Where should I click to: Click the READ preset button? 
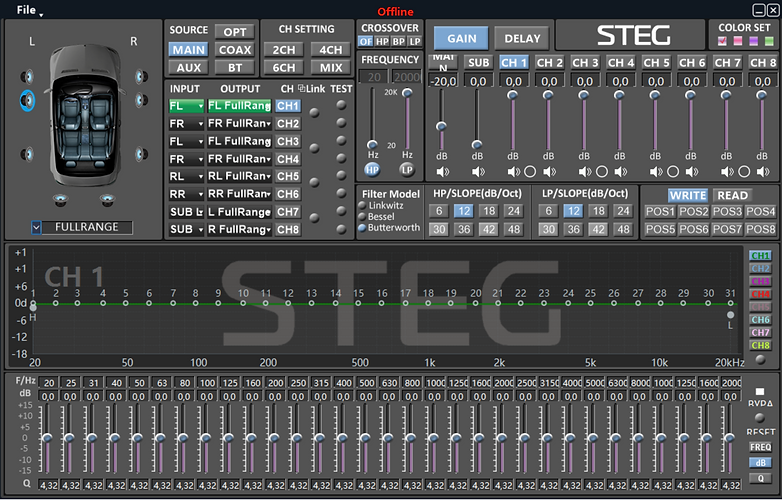pyautogui.click(x=733, y=195)
